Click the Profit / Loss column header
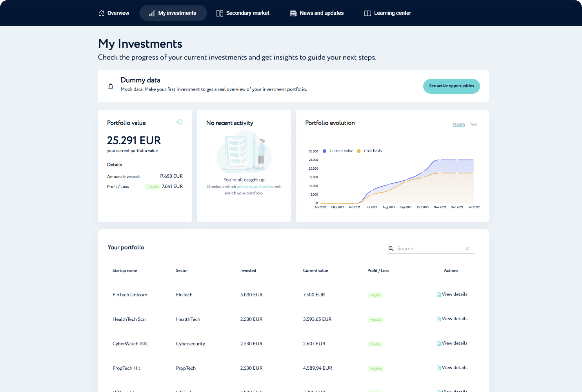582x392 pixels. pos(378,270)
